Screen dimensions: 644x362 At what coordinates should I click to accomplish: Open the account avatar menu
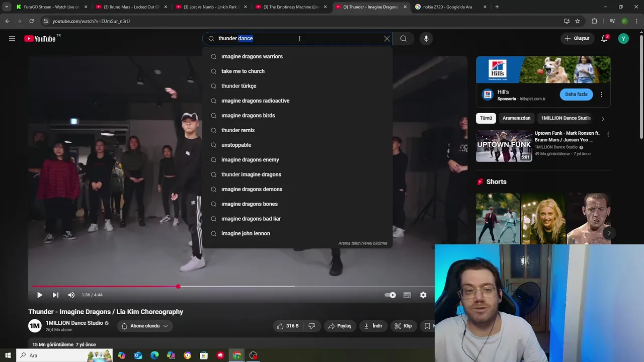click(x=623, y=39)
